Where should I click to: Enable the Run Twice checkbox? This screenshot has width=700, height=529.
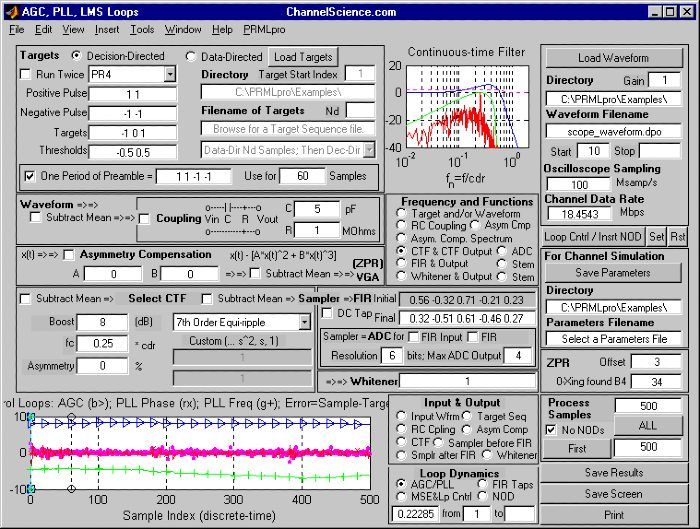[26, 74]
